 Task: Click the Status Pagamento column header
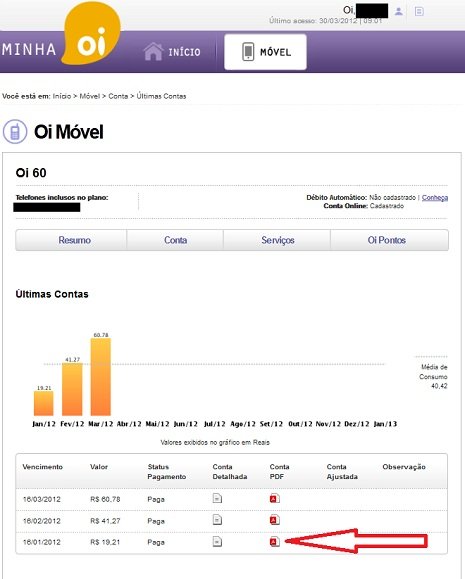[166, 472]
